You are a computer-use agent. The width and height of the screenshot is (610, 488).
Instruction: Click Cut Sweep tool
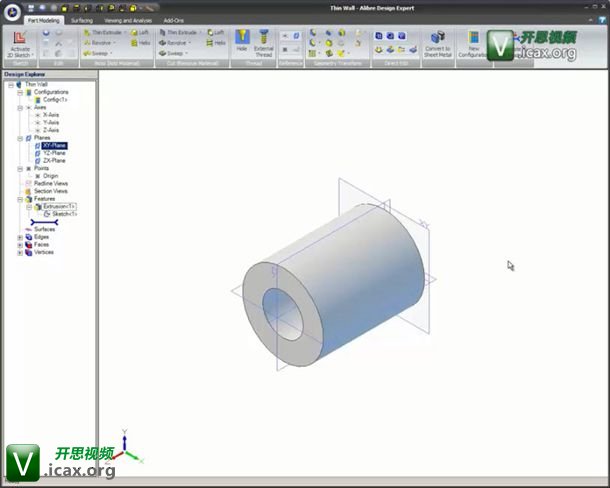(x=171, y=53)
